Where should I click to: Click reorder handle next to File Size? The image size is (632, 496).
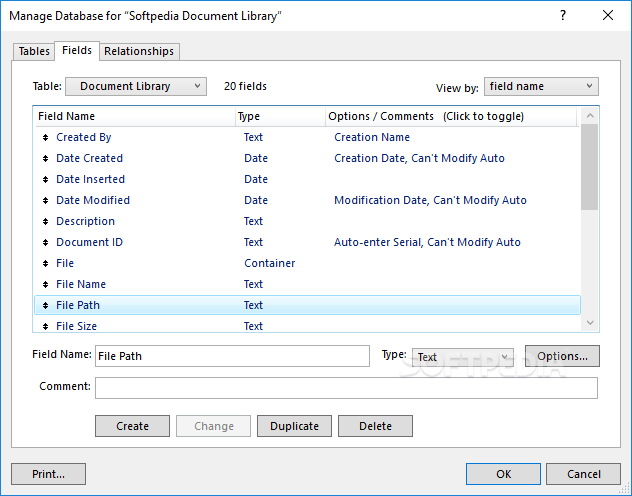pyautogui.click(x=45, y=326)
